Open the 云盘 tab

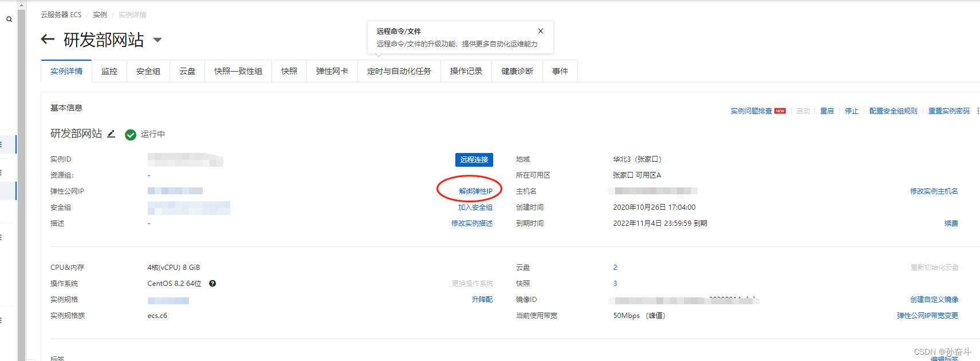[x=187, y=71]
